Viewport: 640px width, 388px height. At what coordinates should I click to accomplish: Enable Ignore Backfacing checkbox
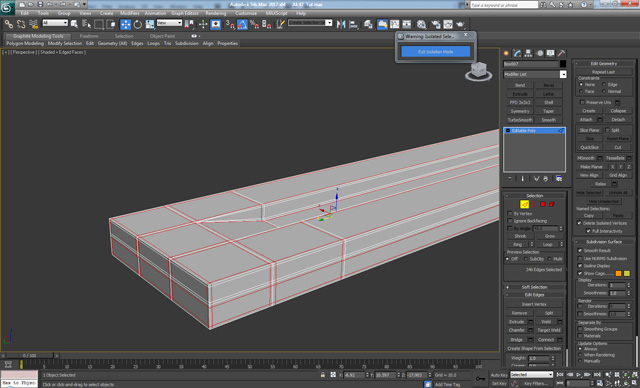[510, 221]
